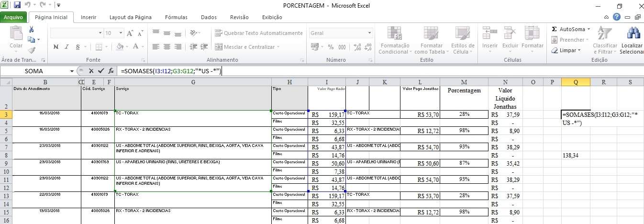Click the increase indent icon
The width and height of the screenshot is (644, 224).
tap(204, 47)
